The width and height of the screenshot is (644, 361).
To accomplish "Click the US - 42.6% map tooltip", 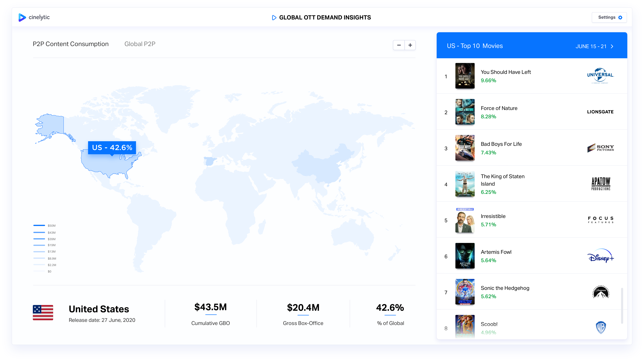I will (112, 148).
